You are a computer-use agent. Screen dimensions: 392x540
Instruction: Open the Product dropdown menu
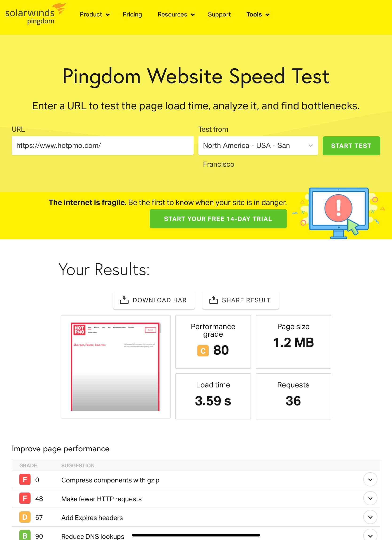[x=94, y=15]
